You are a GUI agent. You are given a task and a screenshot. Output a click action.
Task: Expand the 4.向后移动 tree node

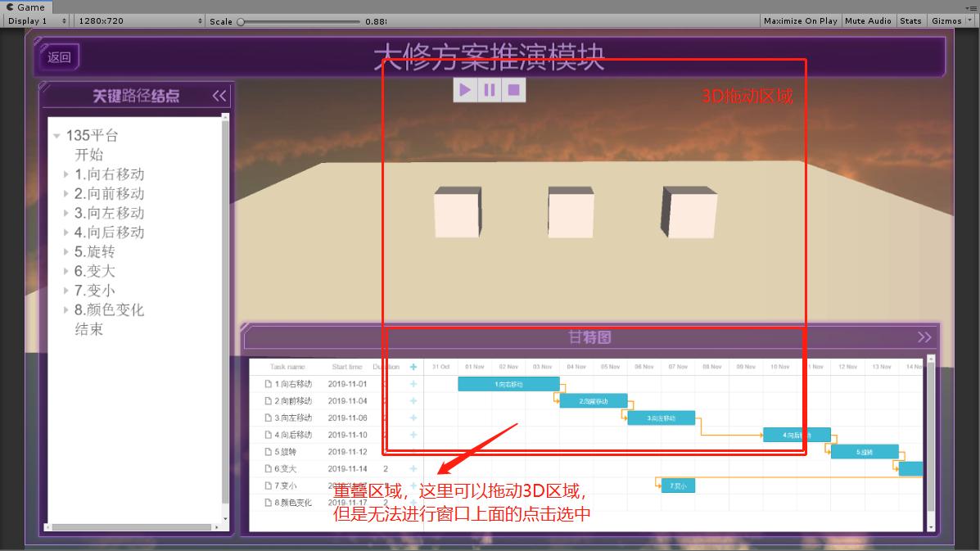(x=65, y=233)
